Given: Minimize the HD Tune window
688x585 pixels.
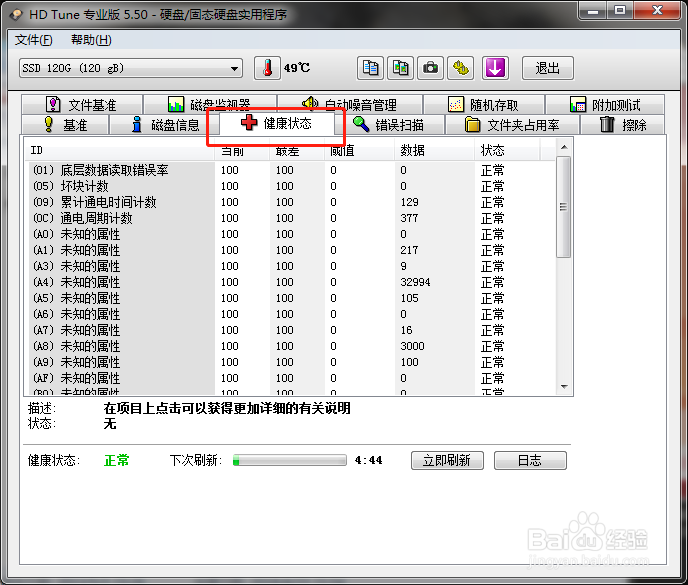Looking at the screenshot, I should tap(593, 10).
